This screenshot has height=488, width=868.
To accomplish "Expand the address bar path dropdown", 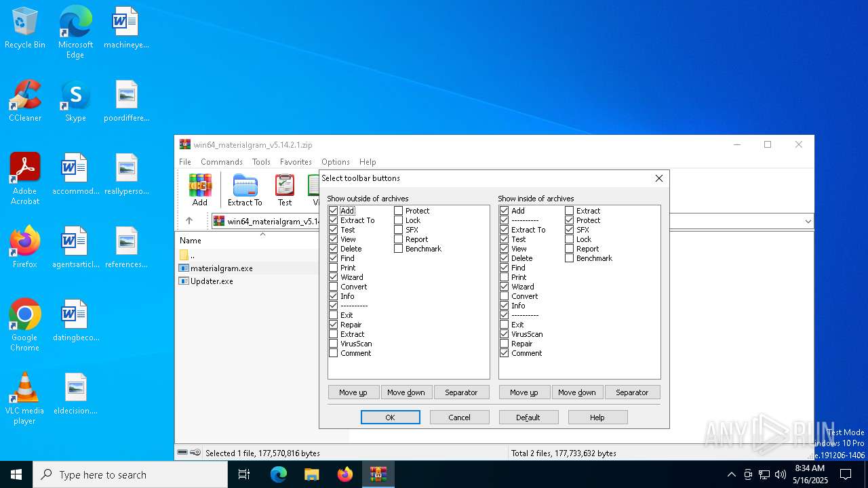I will click(x=808, y=221).
